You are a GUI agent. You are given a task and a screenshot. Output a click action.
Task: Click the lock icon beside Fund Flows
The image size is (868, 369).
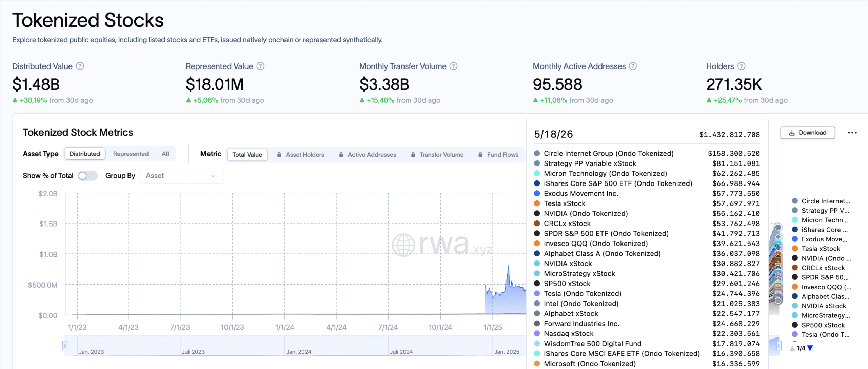click(481, 155)
